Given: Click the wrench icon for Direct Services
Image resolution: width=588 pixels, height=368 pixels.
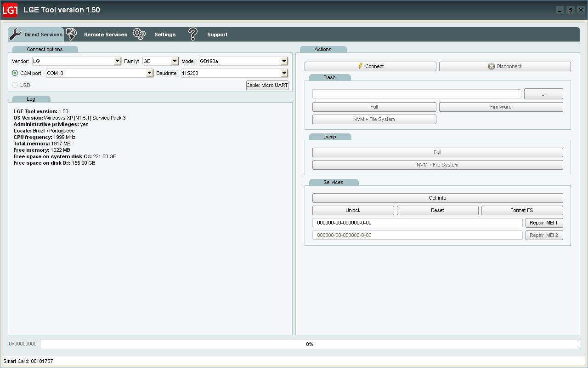Looking at the screenshot, I should pyautogui.click(x=15, y=34).
